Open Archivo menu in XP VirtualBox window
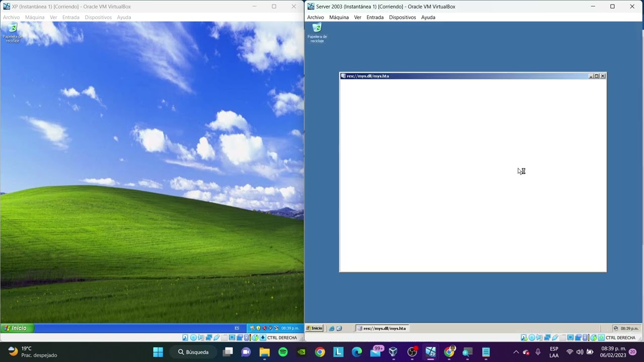Screen dimensions: 644x362 tap(11, 17)
